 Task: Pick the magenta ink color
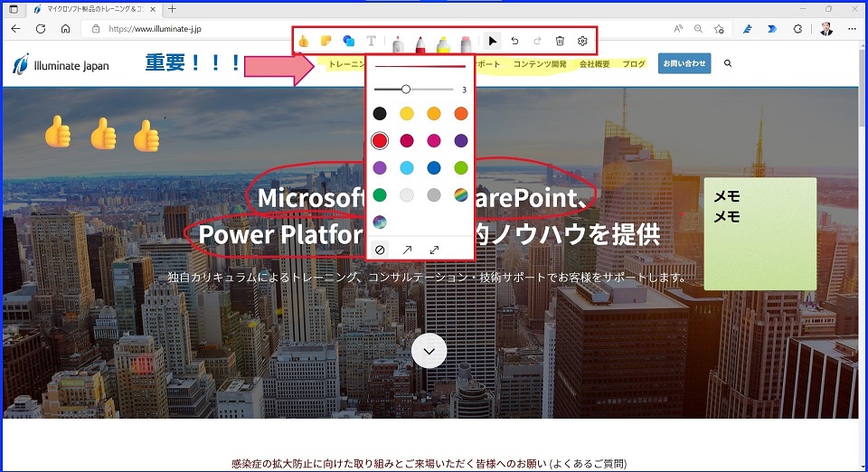click(x=434, y=140)
